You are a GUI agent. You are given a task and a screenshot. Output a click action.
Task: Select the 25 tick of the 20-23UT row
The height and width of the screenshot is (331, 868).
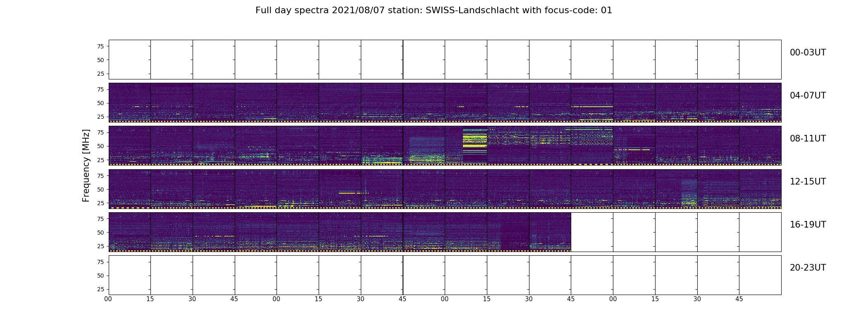coord(100,289)
